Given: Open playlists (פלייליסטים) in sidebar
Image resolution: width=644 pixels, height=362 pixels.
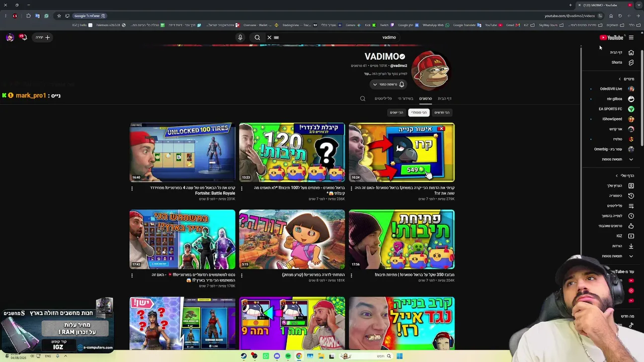Looking at the screenshot, I should pos(620,206).
